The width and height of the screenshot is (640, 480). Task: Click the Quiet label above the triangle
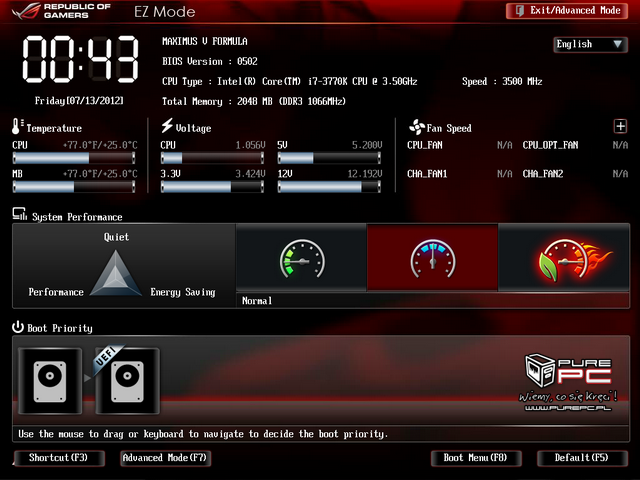tap(116, 237)
